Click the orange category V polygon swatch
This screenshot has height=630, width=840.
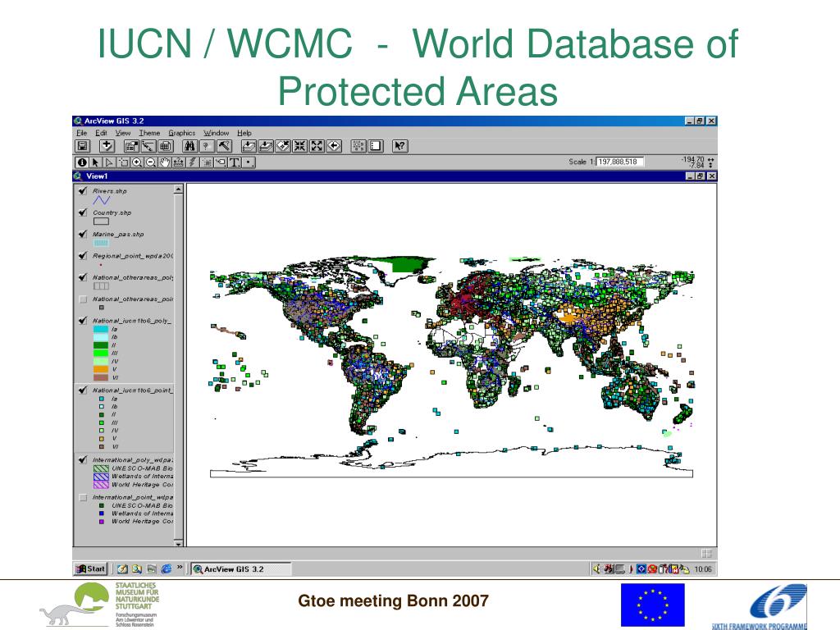click(x=101, y=368)
